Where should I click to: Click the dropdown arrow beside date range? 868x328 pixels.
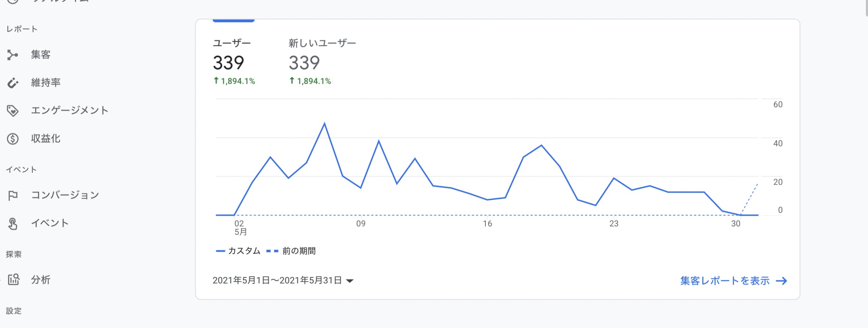click(x=350, y=281)
